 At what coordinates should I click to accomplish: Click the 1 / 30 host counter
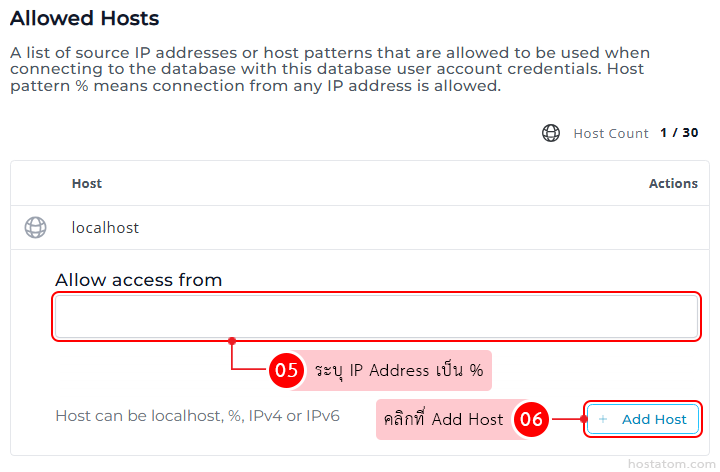point(679,133)
